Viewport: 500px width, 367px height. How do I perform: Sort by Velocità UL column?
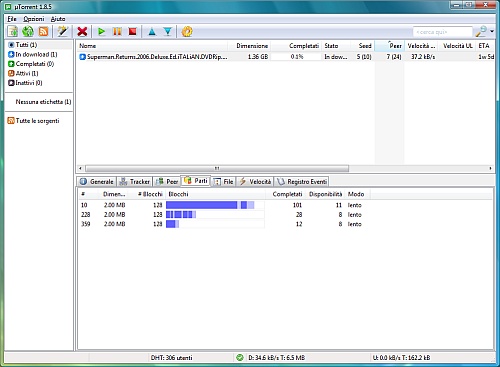click(x=457, y=46)
